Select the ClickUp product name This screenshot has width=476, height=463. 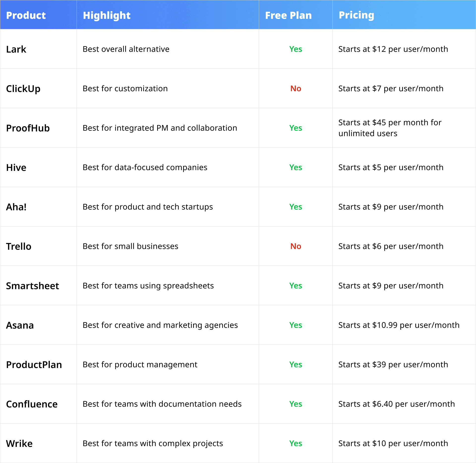[x=23, y=89]
